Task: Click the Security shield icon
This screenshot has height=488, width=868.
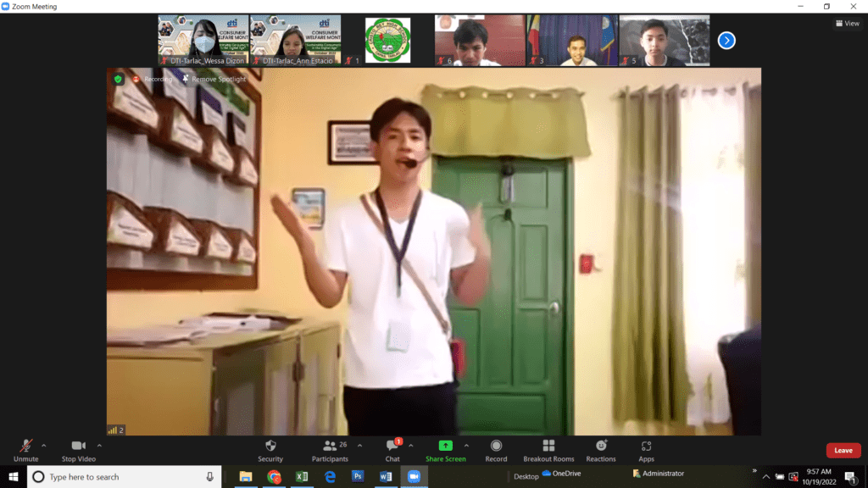Action: (x=270, y=446)
